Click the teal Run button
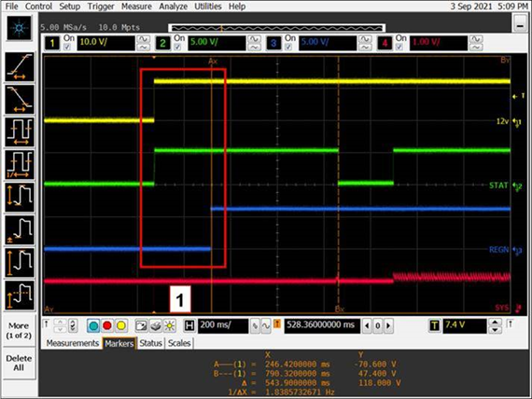The height and width of the screenshot is (399, 532). 93,325
